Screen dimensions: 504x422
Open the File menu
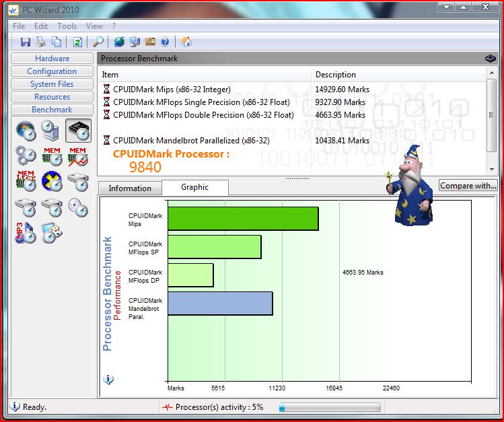19,26
